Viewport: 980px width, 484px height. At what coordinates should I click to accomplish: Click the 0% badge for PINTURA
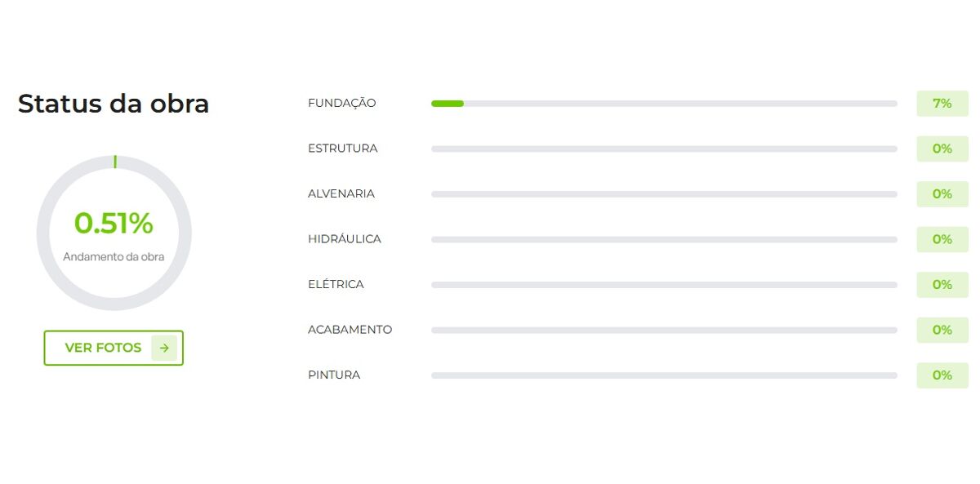[x=942, y=375]
